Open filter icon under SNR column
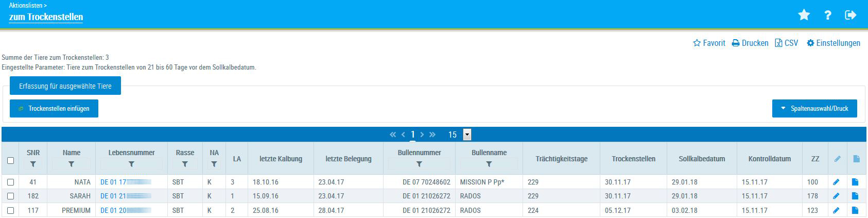The width and height of the screenshot is (868, 218). (33, 164)
